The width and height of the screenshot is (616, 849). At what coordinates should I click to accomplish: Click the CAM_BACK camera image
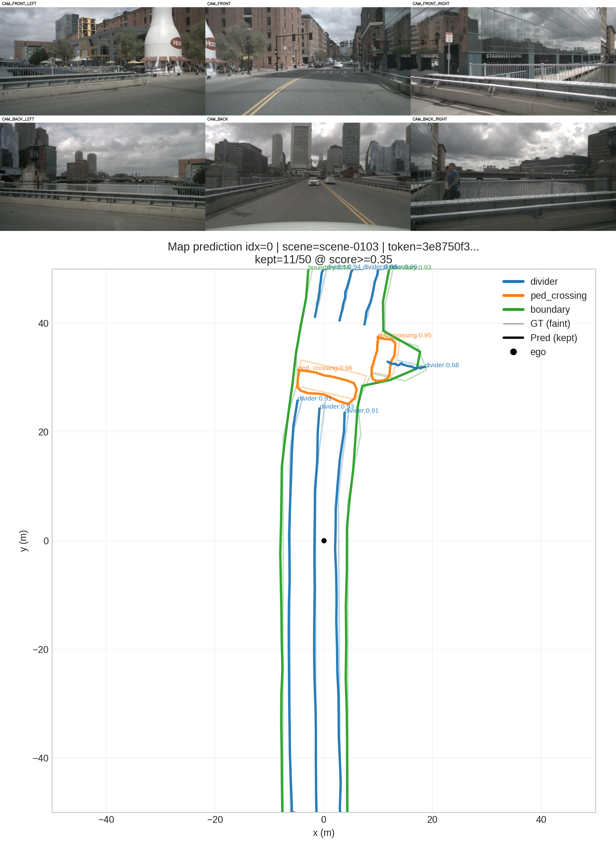tap(308, 176)
